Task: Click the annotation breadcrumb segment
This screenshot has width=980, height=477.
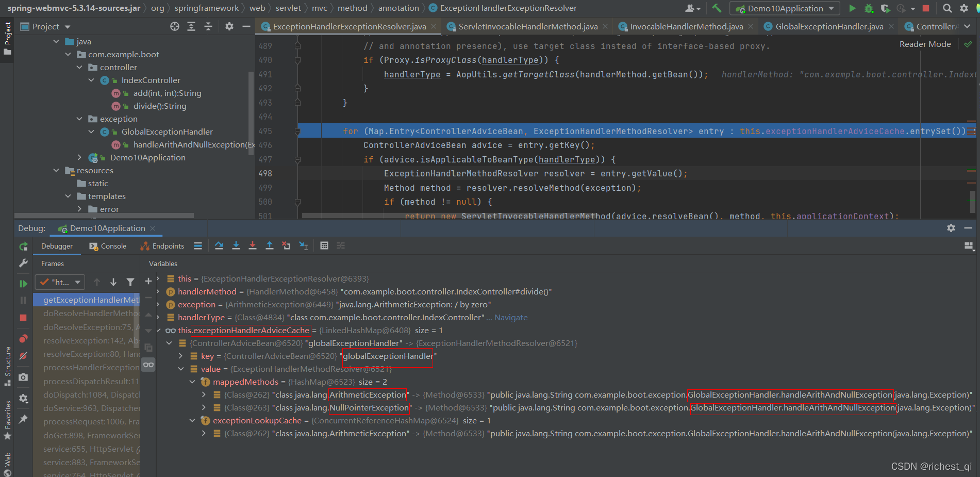Action: 398,8
